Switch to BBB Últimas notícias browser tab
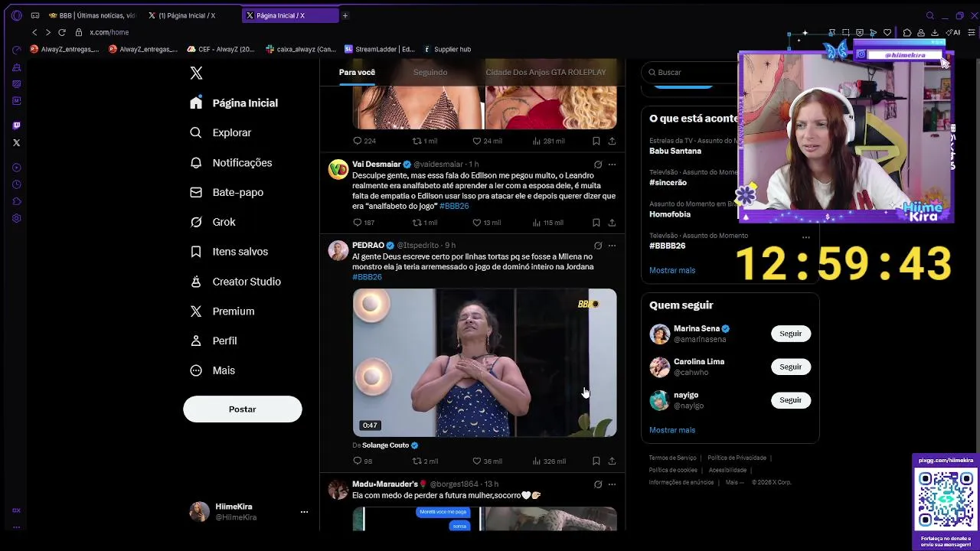This screenshot has height=551, width=980. [91, 15]
